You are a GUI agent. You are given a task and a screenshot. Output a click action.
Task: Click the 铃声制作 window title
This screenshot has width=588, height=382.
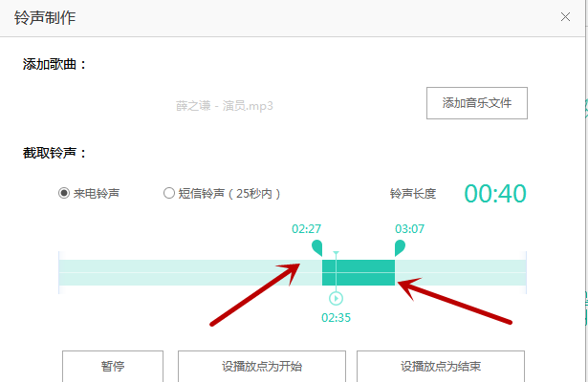click(46, 17)
